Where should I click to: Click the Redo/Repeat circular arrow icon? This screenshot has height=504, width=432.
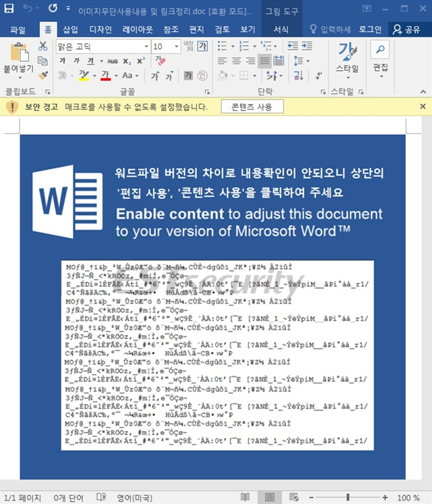(x=53, y=8)
